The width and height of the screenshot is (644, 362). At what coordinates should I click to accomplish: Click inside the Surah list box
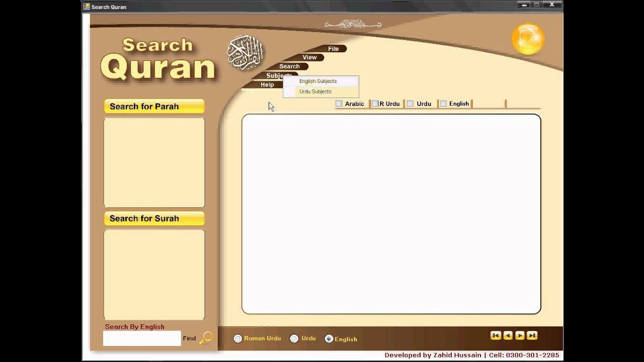pos(154,275)
